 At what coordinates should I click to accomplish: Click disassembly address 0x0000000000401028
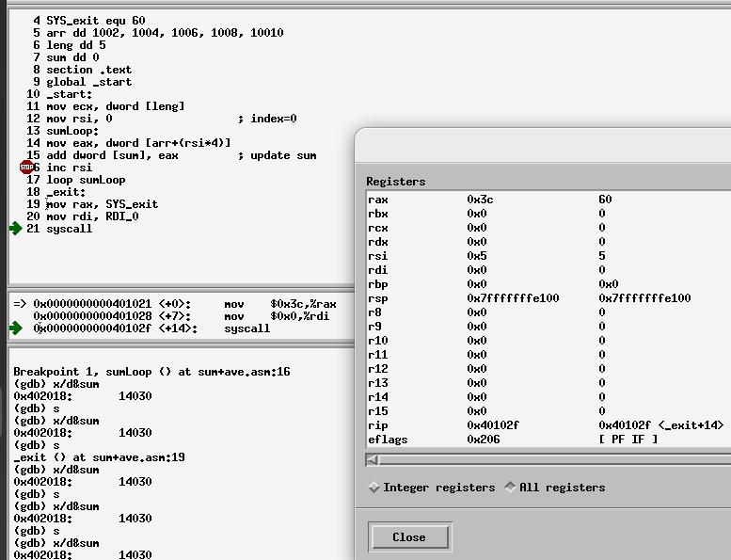tap(92, 316)
